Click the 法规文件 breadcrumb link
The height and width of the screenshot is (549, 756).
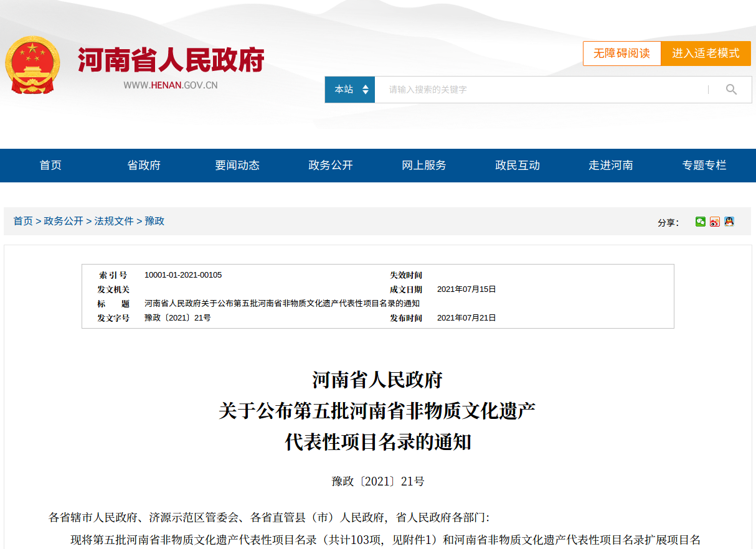tap(114, 221)
